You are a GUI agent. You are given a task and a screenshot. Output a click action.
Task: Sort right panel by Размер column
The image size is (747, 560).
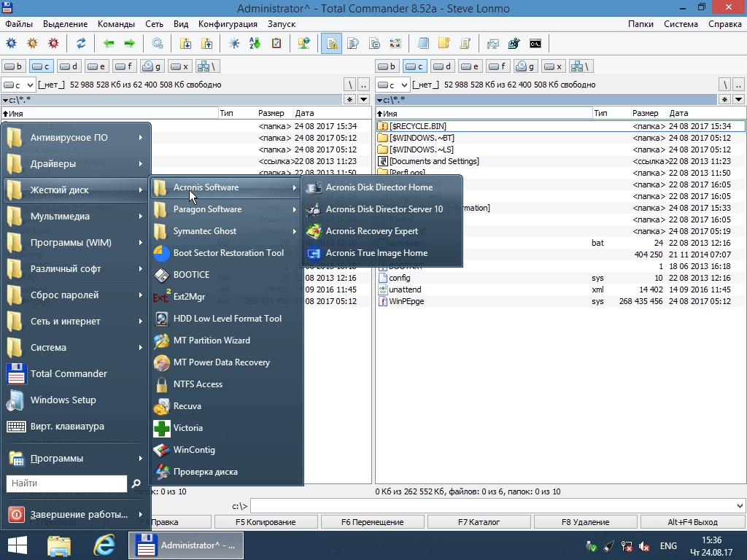pos(645,113)
